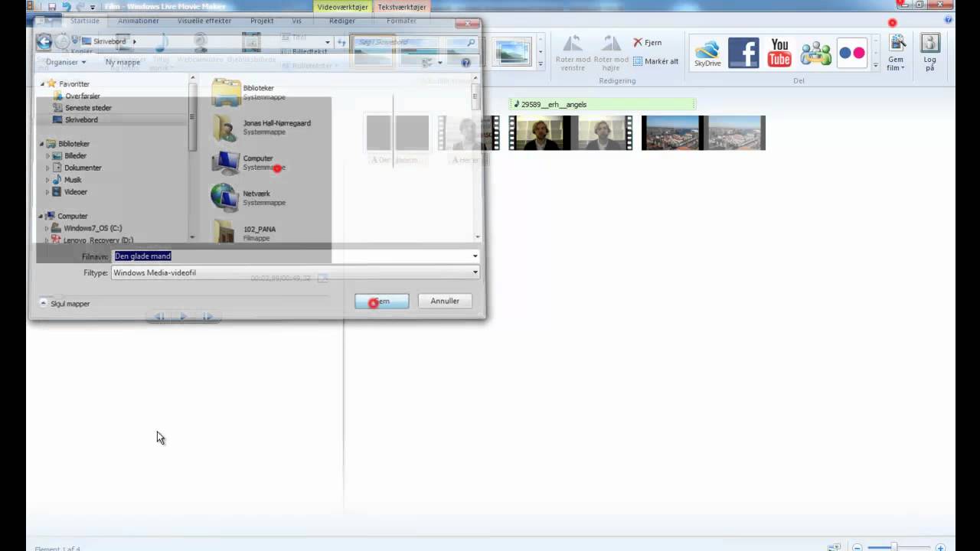Expand the Del sharing gallery
This screenshot has height=551, width=980.
tap(876, 66)
